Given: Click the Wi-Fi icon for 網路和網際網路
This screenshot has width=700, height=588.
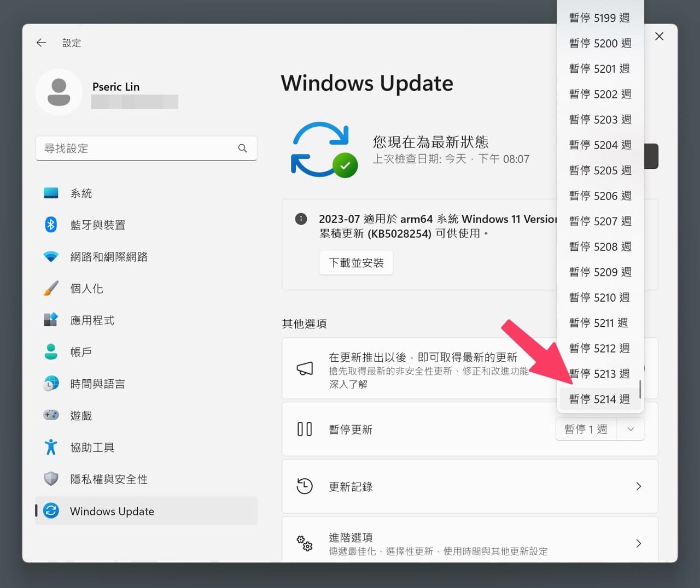Looking at the screenshot, I should (x=51, y=257).
